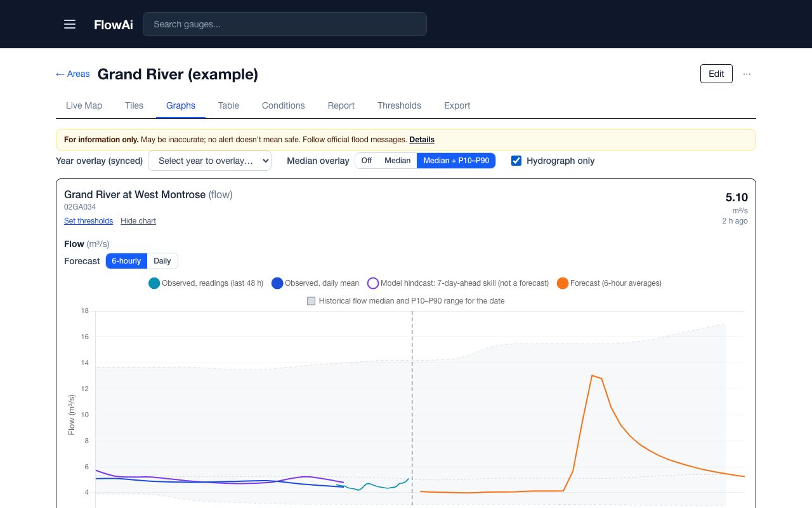This screenshot has width=812, height=508.
Task: Select Median + P10–P90 overlay
Action: pyautogui.click(x=456, y=161)
